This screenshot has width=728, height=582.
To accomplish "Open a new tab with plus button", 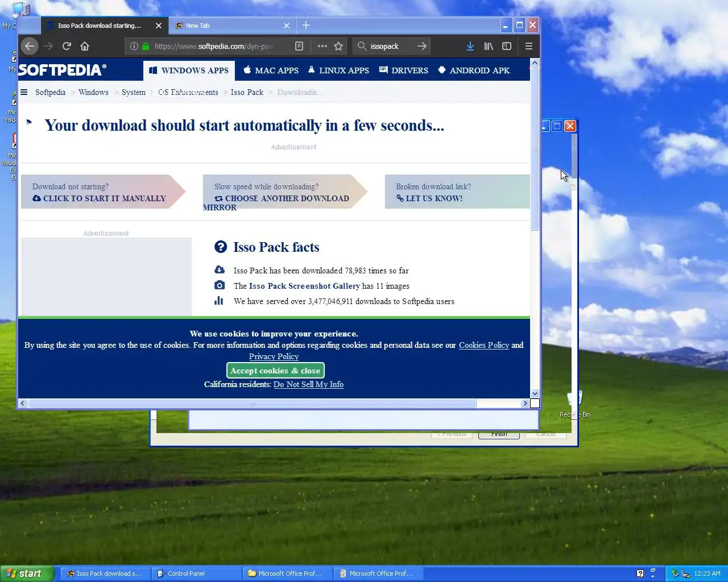I will 306,25.
